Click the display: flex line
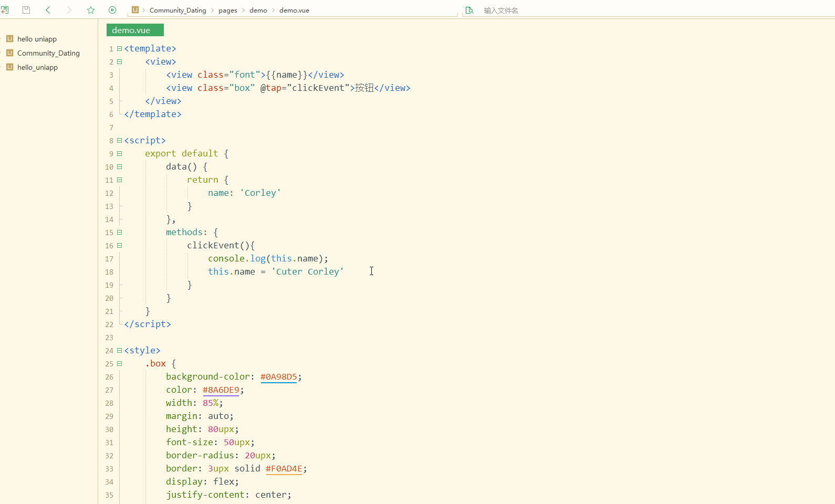Screen dimensions: 835x504 [202, 481]
